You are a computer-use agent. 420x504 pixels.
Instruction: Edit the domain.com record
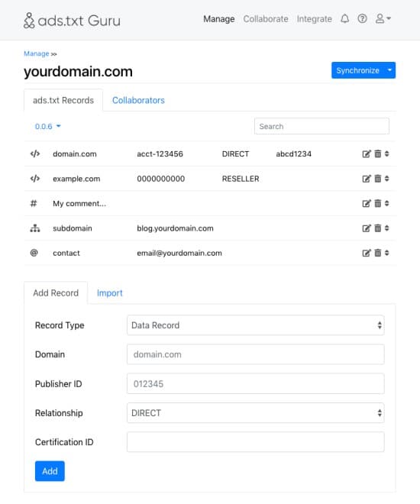coord(367,154)
